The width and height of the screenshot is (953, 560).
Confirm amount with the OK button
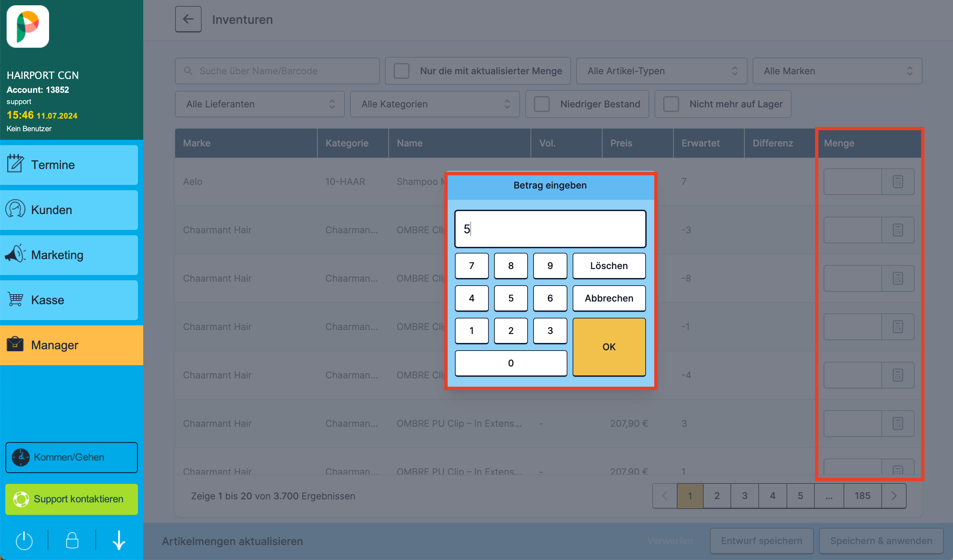click(x=609, y=347)
